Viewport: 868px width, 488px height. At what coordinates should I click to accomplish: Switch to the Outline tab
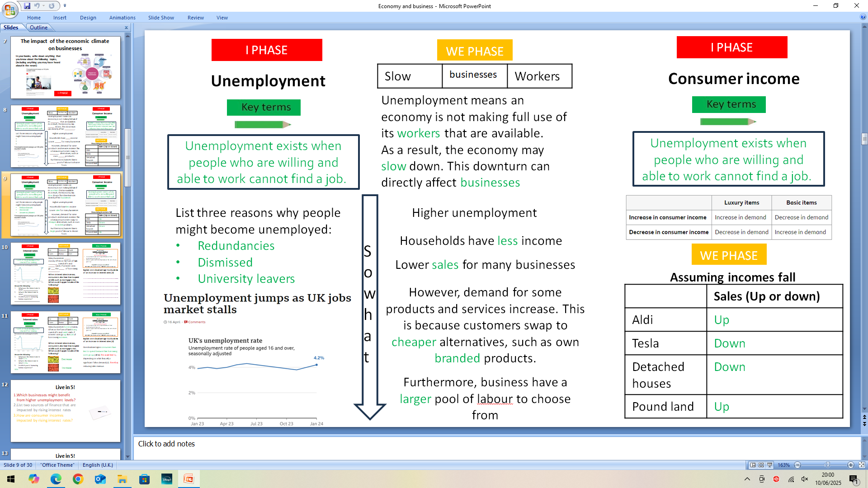[x=38, y=28]
